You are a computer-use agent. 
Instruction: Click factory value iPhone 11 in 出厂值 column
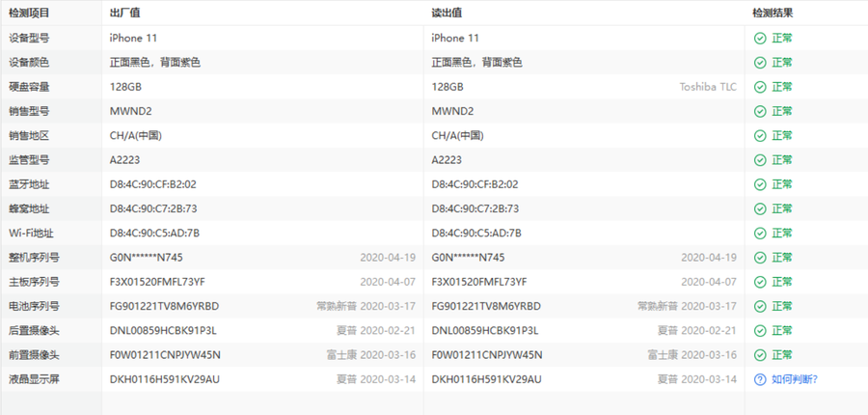133,39
